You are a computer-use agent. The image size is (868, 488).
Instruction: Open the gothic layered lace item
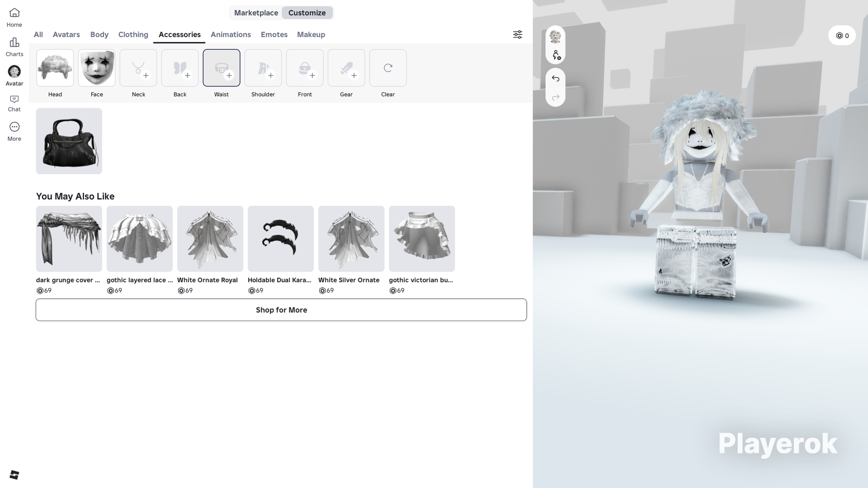[x=140, y=239]
